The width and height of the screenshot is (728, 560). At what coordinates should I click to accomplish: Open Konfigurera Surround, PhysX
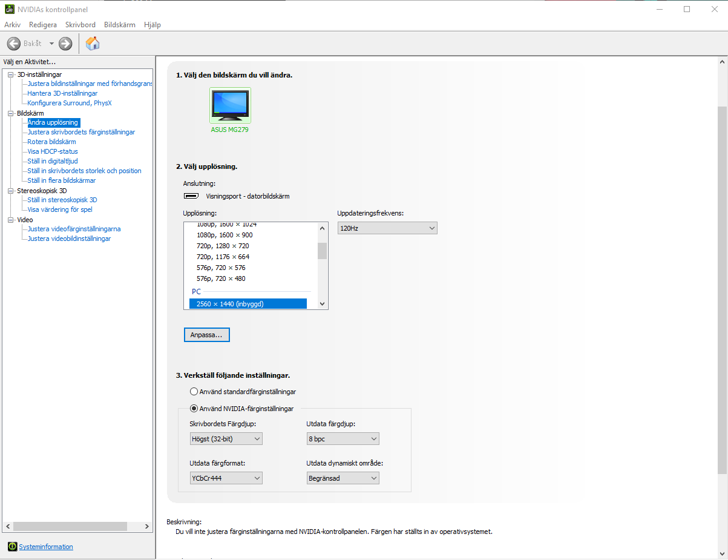tap(70, 103)
